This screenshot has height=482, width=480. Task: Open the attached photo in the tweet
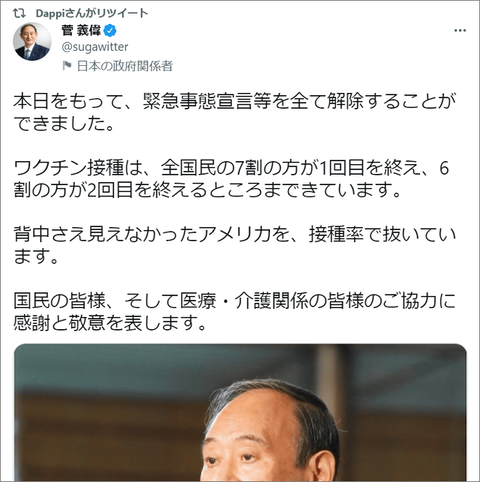click(240, 413)
